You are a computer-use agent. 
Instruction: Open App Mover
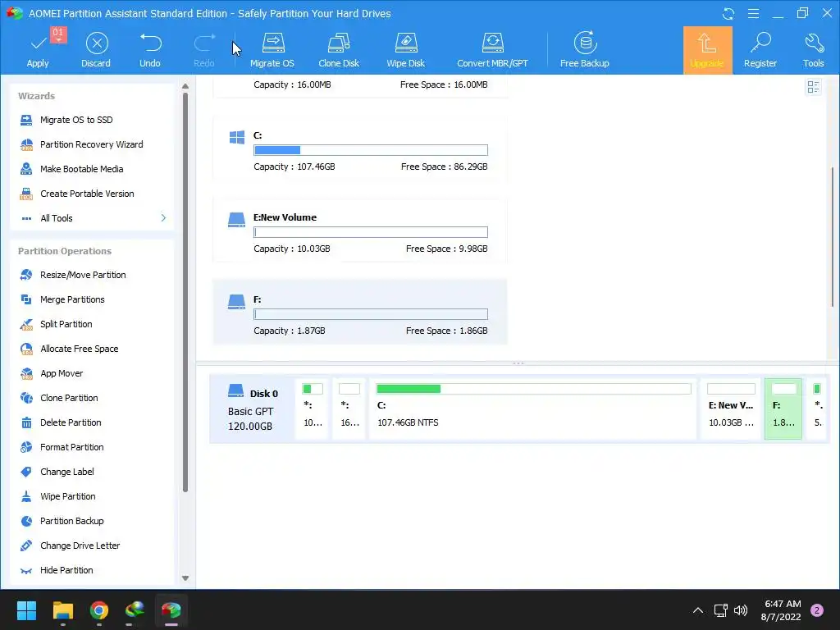(61, 373)
